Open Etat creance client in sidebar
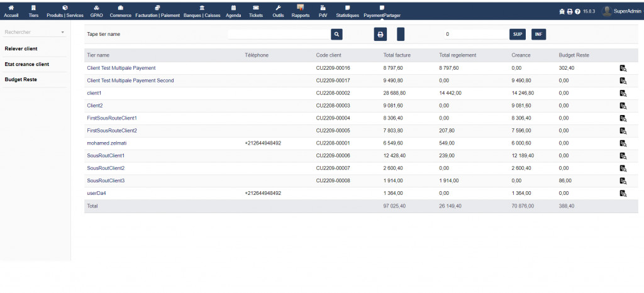644x293 pixels. click(x=27, y=64)
